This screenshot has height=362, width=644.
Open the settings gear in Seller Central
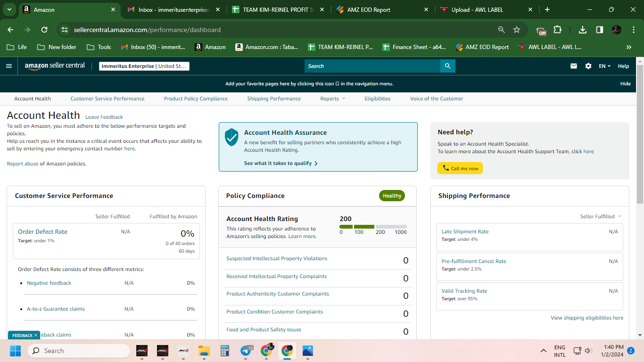[588, 66]
